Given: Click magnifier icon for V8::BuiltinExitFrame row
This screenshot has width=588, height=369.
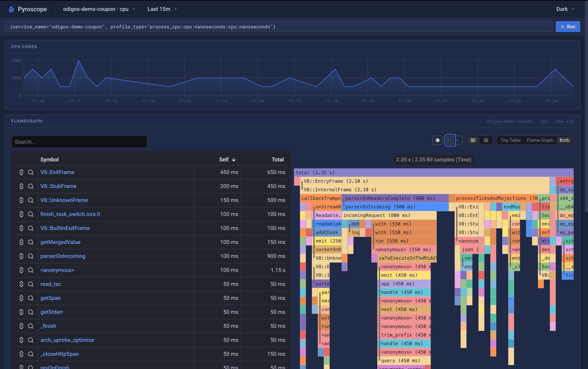Looking at the screenshot, I should 31,228.
